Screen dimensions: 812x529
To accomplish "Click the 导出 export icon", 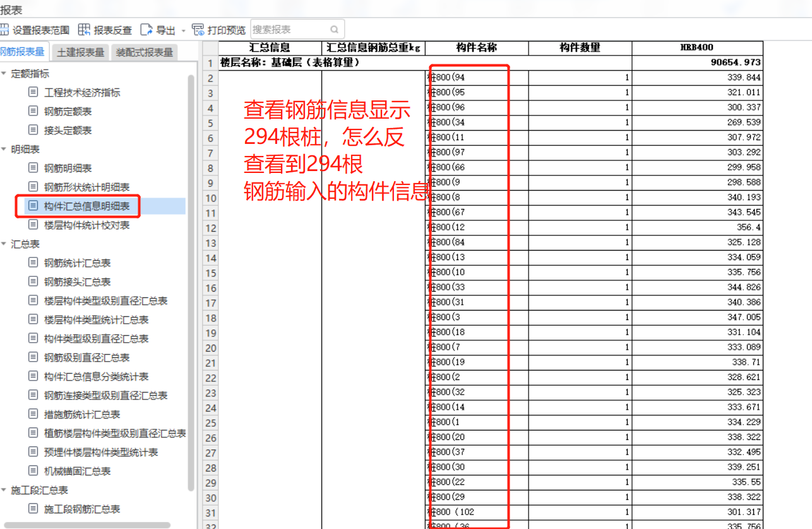I will tap(146, 30).
